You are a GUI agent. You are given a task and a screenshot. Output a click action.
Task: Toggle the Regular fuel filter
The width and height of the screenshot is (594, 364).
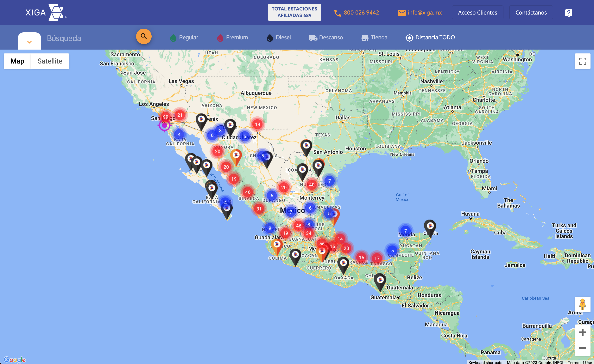click(184, 38)
